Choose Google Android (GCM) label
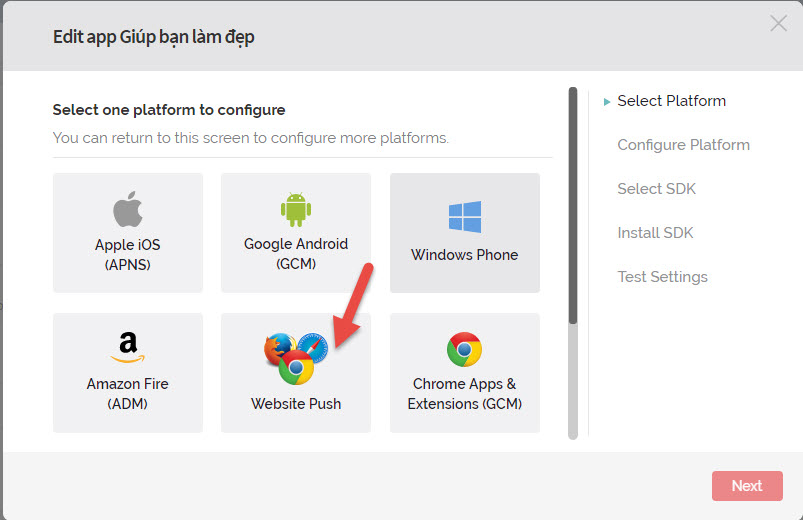This screenshot has width=803, height=520. coord(296,254)
